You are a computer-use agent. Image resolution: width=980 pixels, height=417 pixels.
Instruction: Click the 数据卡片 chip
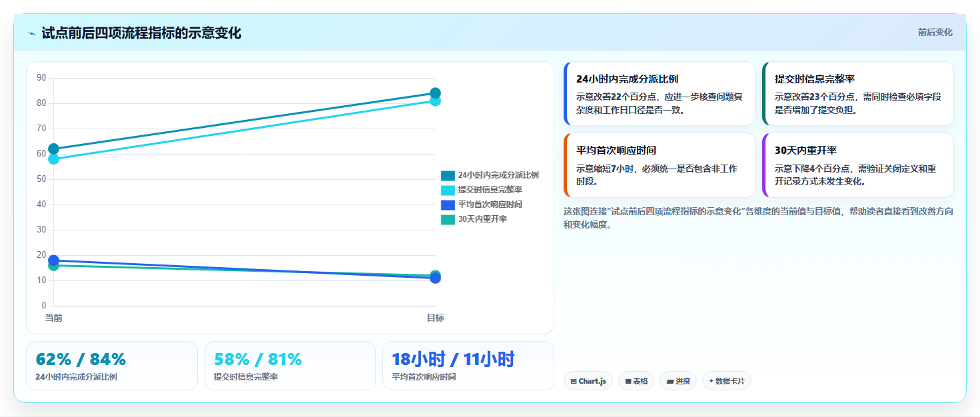click(727, 381)
